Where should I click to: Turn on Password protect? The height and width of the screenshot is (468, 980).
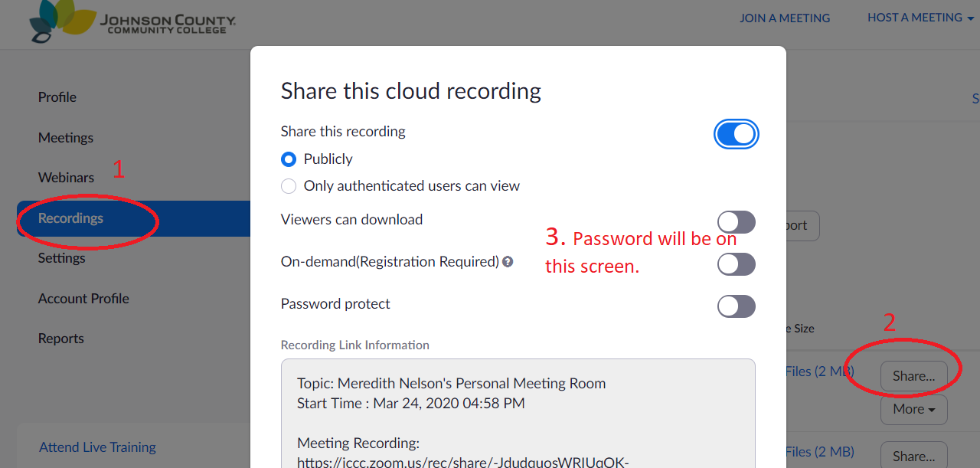(736, 306)
